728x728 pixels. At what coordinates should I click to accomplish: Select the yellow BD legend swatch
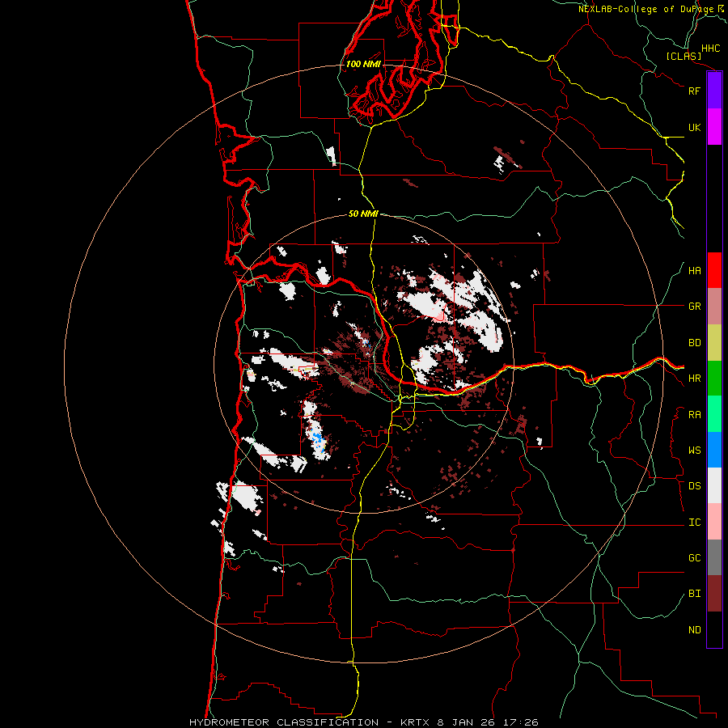coord(714,342)
